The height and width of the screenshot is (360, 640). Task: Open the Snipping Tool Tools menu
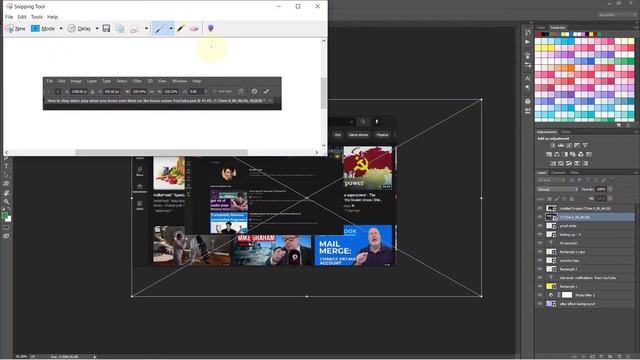37,17
